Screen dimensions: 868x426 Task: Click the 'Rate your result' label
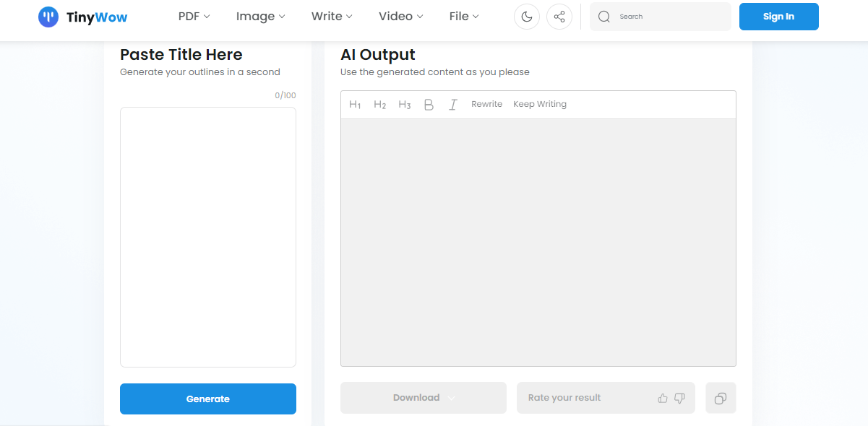tap(564, 398)
